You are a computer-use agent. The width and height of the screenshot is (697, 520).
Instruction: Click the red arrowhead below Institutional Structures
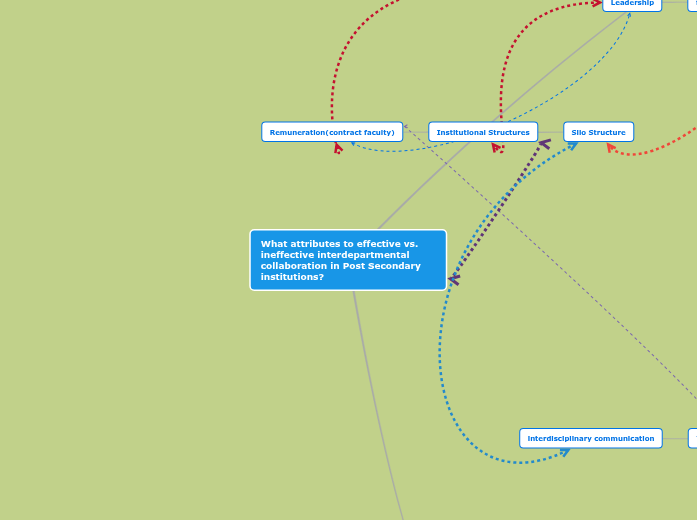pyautogui.click(x=497, y=149)
